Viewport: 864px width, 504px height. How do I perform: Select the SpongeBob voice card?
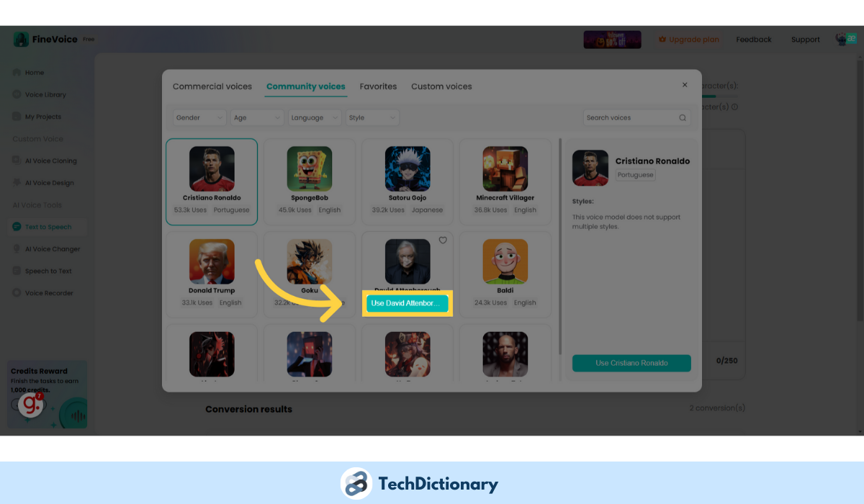(x=310, y=182)
